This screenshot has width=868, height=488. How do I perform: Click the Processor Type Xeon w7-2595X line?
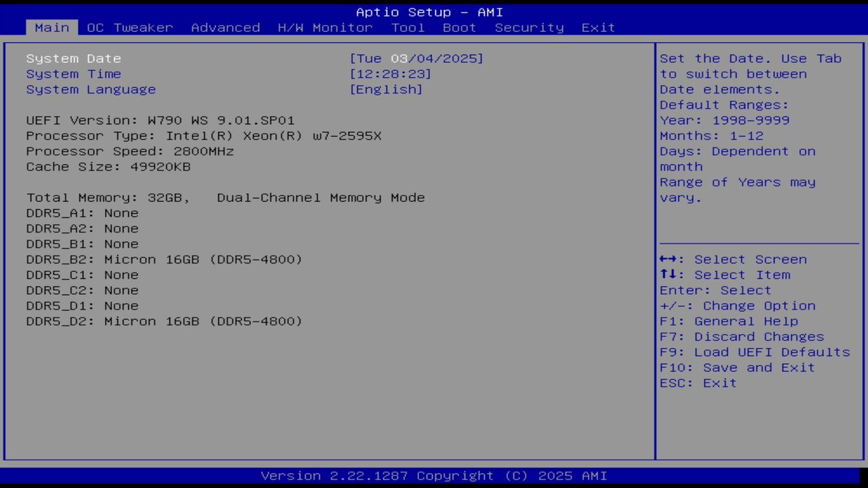pos(204,136)
